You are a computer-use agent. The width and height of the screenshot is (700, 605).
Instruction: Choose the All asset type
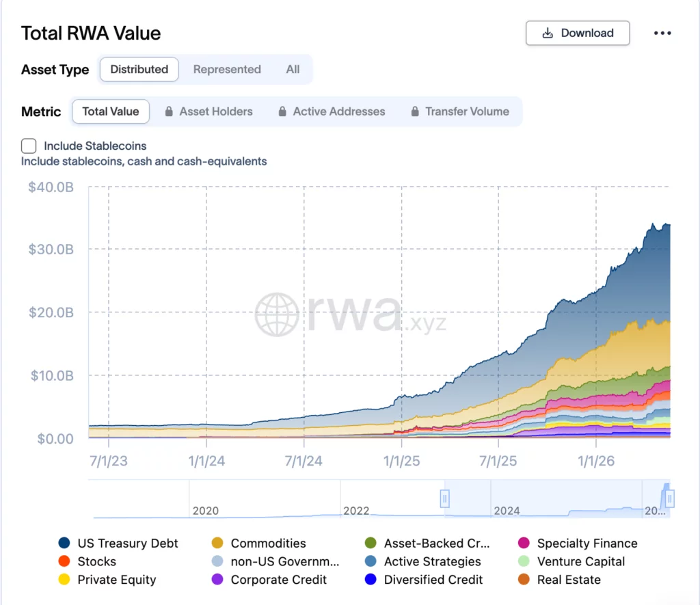point(293,69)
